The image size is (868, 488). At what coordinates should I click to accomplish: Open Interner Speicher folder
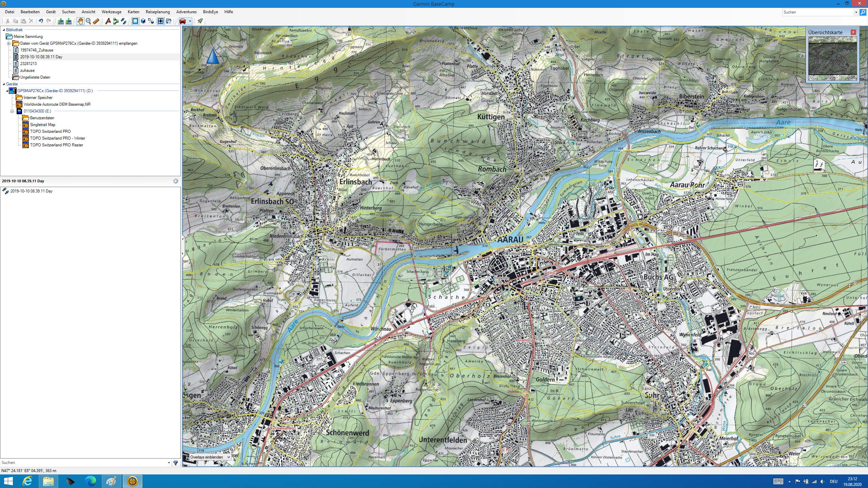(x=38, y=98)
